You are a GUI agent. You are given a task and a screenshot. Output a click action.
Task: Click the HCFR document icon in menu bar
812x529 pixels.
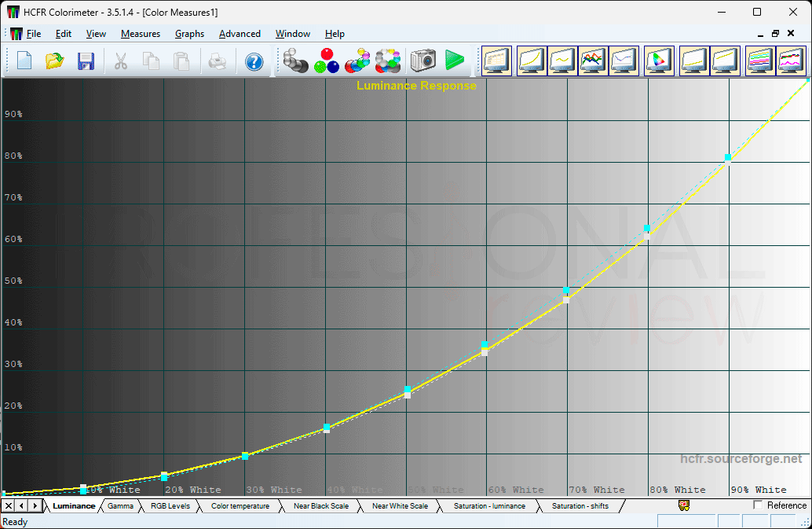(x=16, y=34)
